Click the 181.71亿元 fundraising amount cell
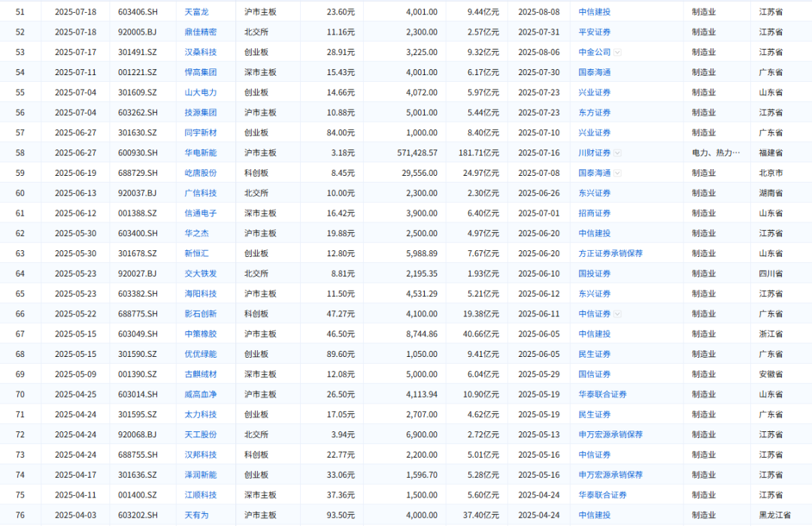This screenshot has width=812, height=526. tap(480, 153)
